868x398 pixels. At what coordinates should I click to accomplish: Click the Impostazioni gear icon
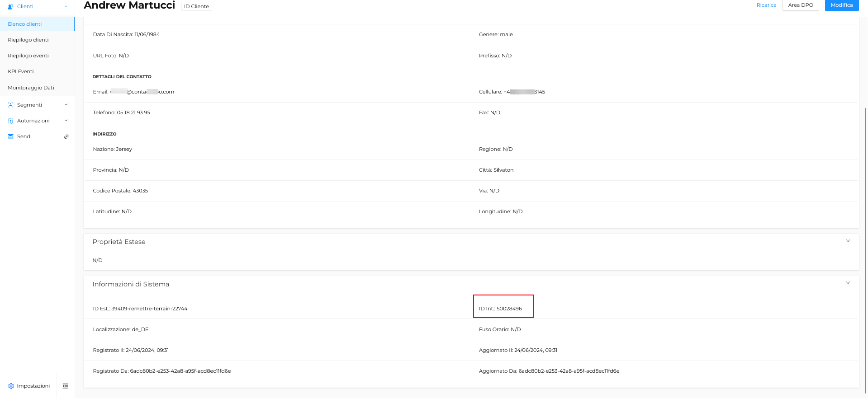coord(11,386)
